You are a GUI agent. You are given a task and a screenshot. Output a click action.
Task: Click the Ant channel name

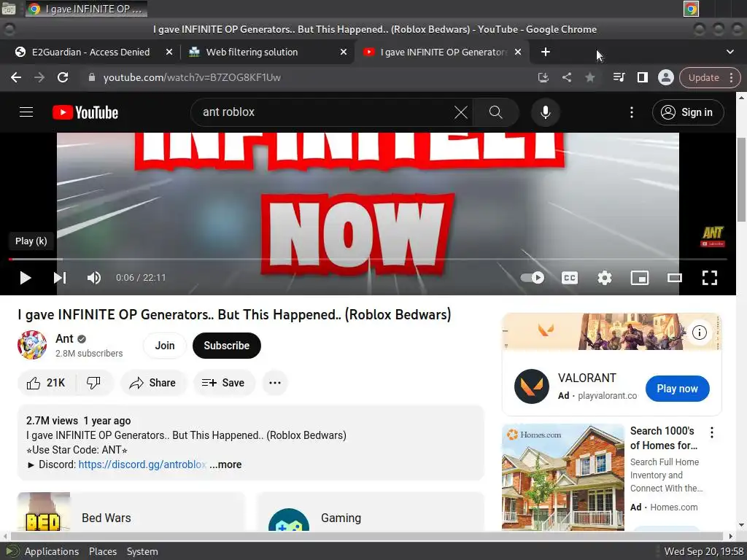coord(64,338)
